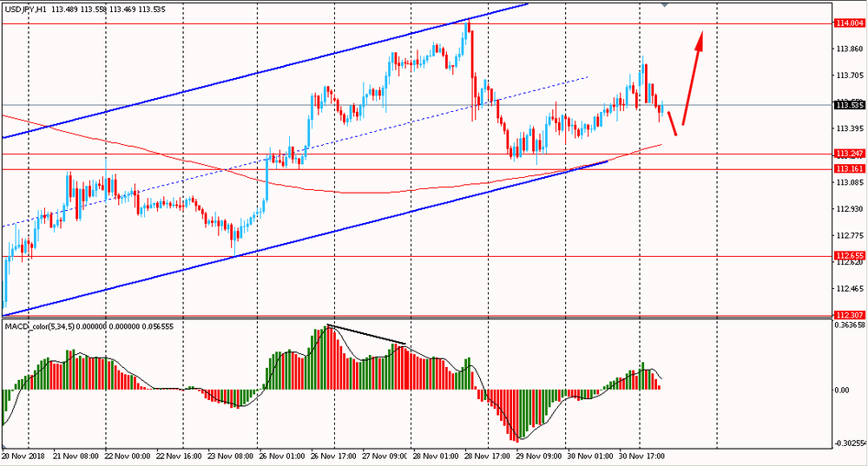Image resolution: width=868 pixels, height=466 pixels.
Task: Click the 30 Nov 01:00 time label
Action: click(591, 456)
